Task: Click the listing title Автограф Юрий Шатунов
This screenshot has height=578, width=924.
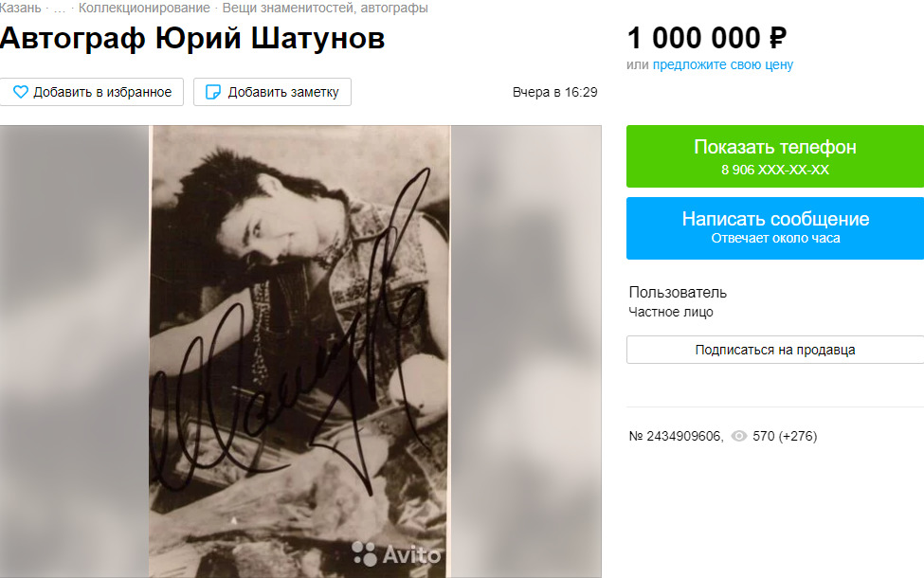Action: 192,38
